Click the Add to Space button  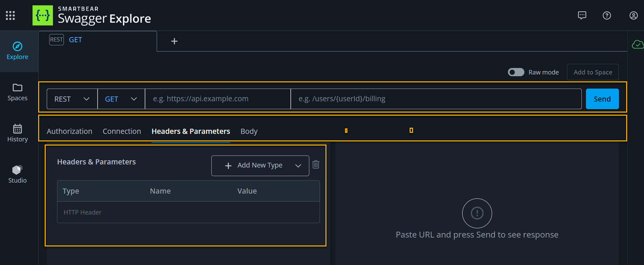coord(592,72)
